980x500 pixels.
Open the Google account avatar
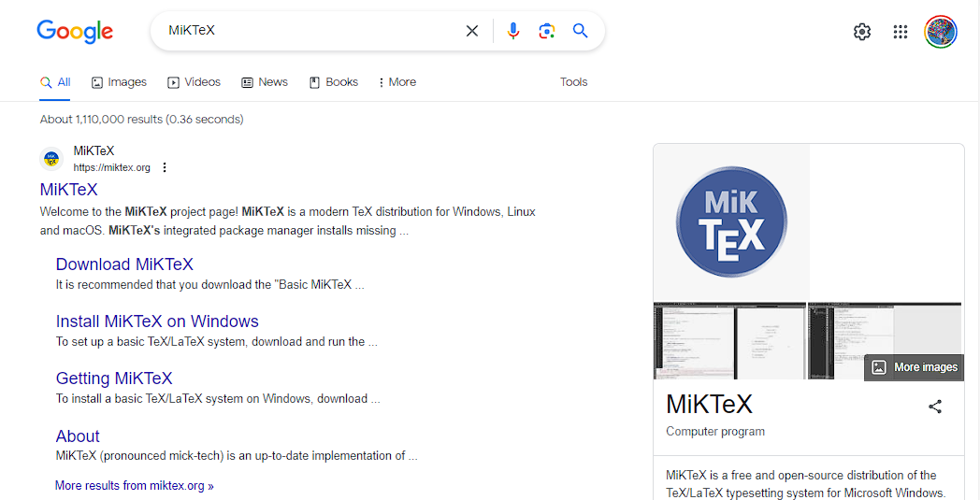click(x=941, y=31)
